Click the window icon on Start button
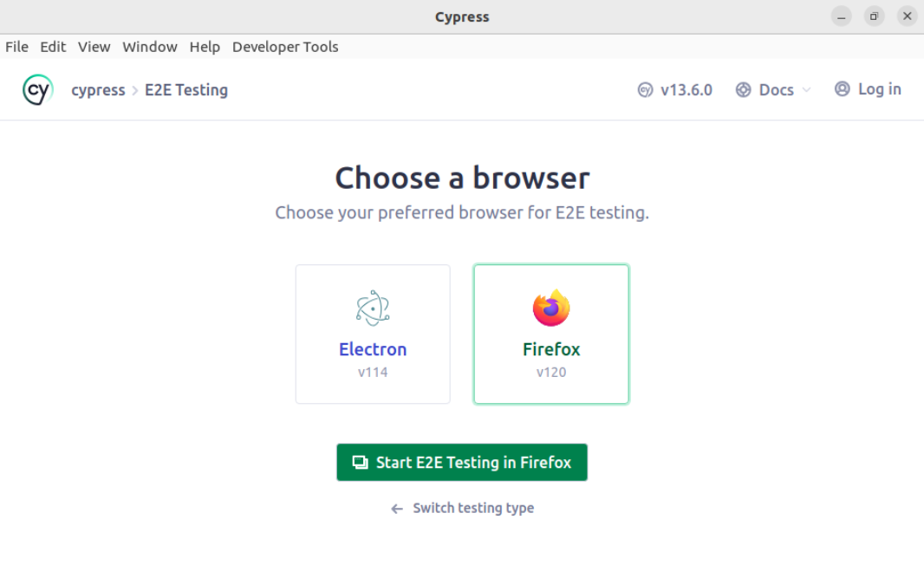This screenshot has width=924, height=565. tap(360, 463)
